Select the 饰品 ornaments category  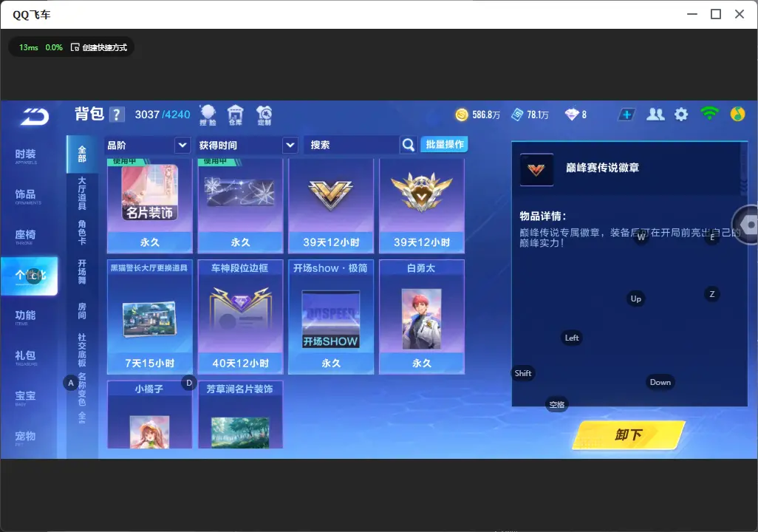[x=26, y=197]
